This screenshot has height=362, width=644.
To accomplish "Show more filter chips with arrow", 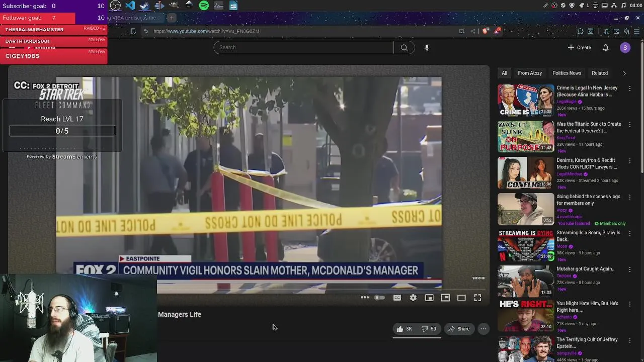I will click(x=624, y=73).
